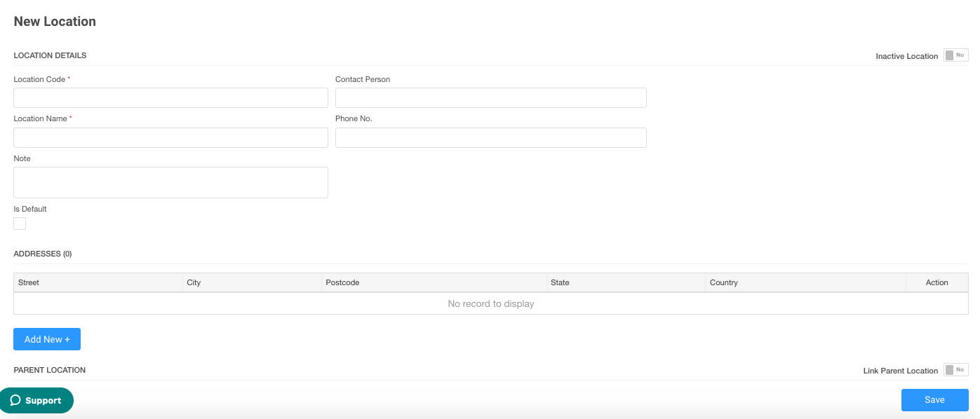980x419 pixels.
Task: Check the Is Default checkbox
Action: point(20,224)
